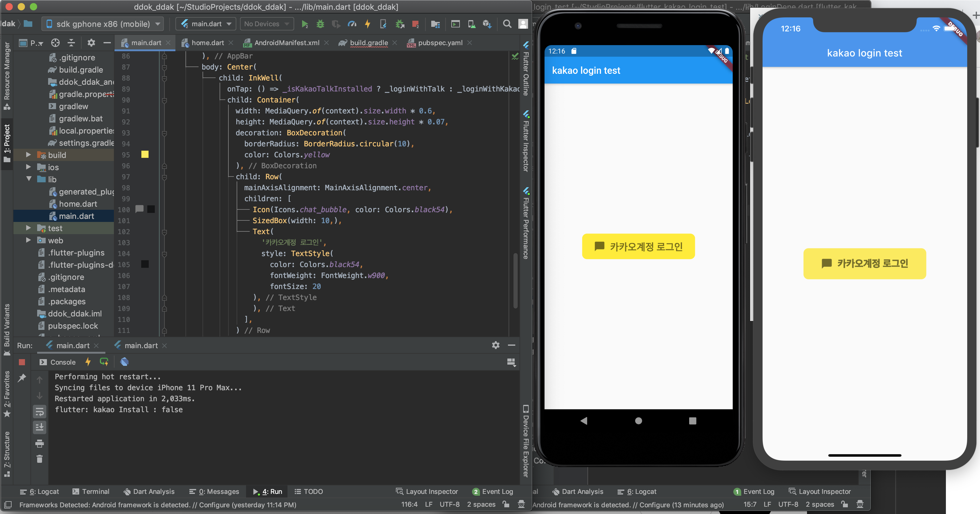Toggle soft-wrap in the Run console
Image resolution: width=980 pixels, height=514 pixels.
40,411
